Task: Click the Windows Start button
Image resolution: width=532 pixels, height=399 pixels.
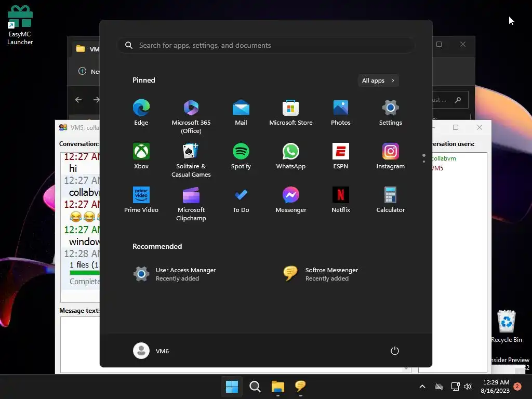Action: coord(232,387)
